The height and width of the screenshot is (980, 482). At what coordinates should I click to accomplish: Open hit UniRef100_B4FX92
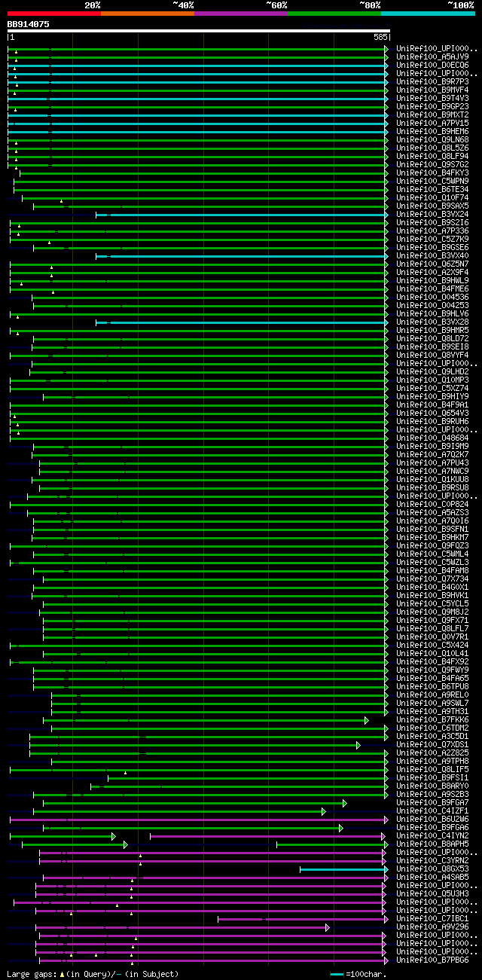(x=432, y=661)
